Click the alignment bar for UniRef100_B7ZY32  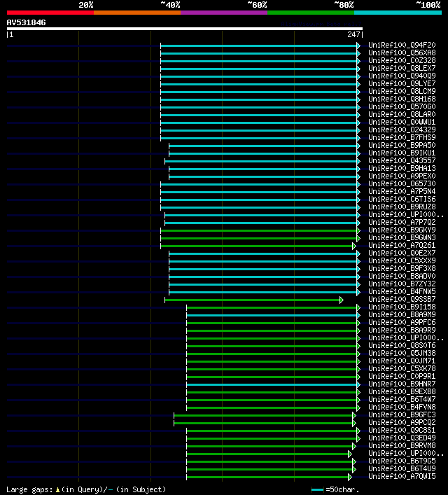[263, 285]
